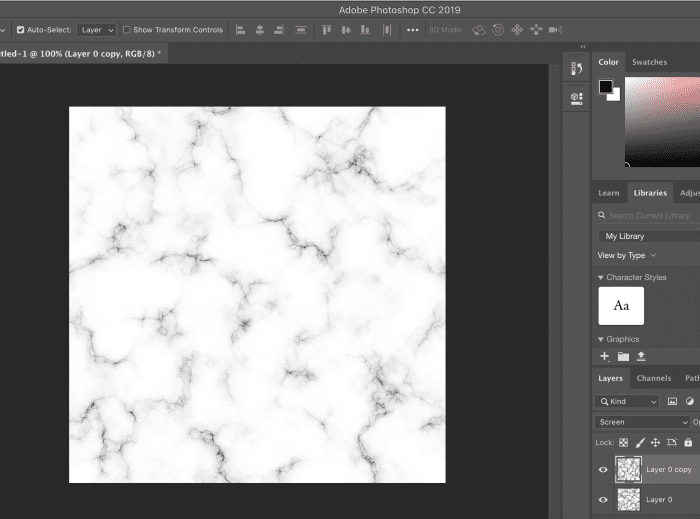The height and width of the screenshot is (519, 700).
Task: Select the 3D roll object icon
Action: (498, 30)
